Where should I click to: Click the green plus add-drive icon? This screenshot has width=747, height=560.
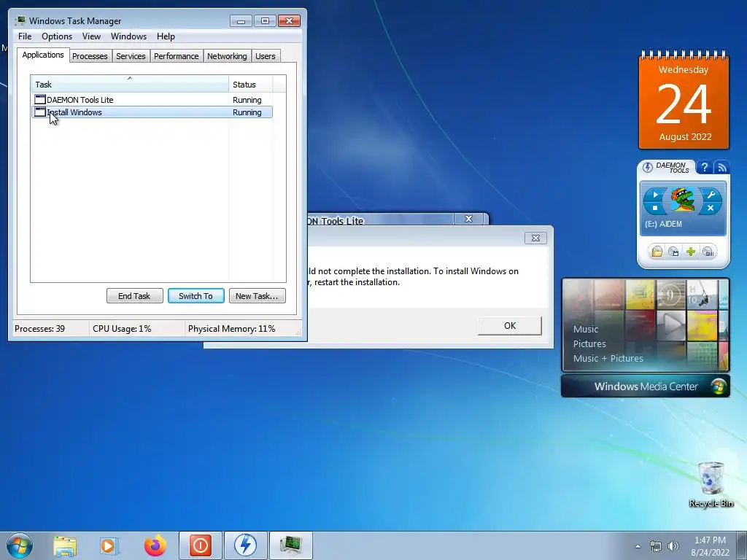[691, 252]
